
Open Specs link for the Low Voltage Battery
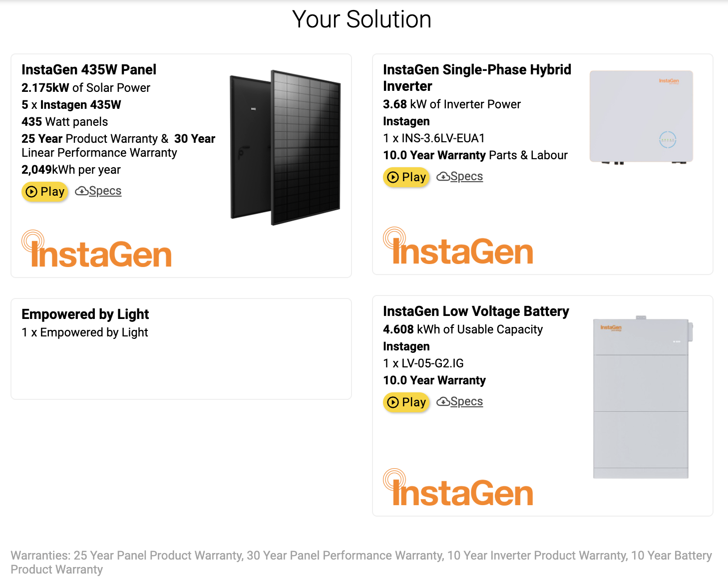pyautogui.click(x=467, y=402)
